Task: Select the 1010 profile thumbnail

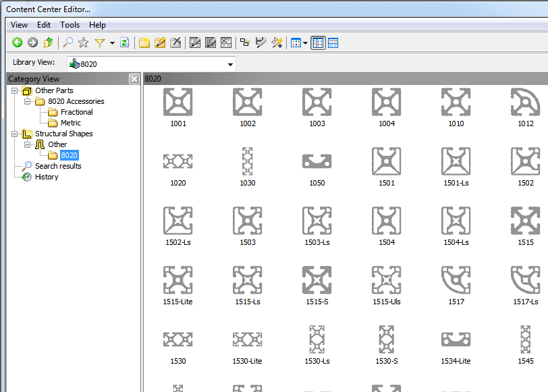Action: 456,102
